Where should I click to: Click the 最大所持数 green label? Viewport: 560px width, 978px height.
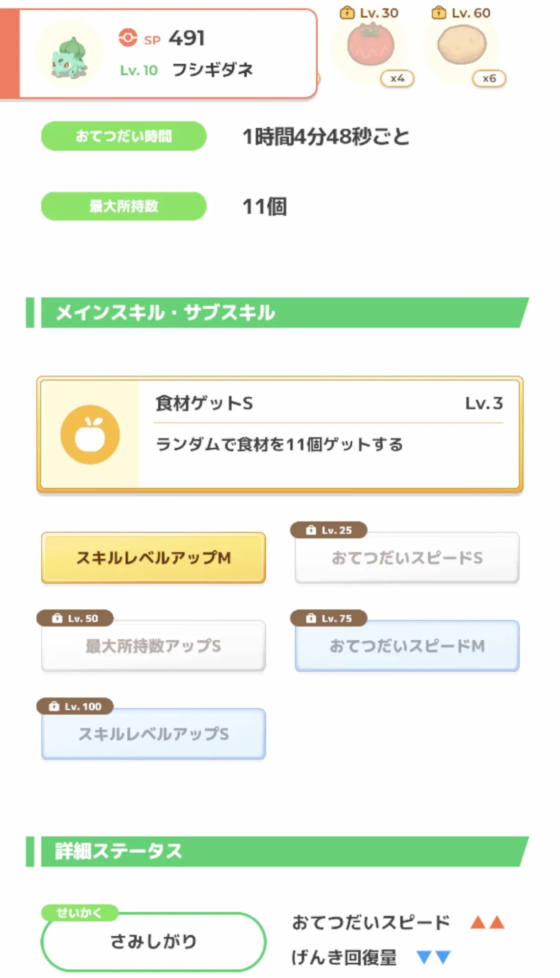124,206
